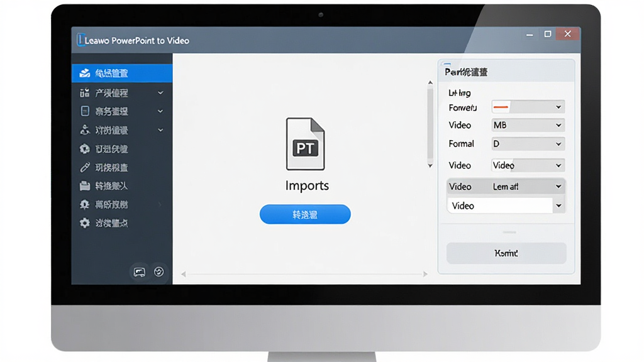Open the Formal dropdown showing D
The width and height of the screenshot is (644, 362).
pyautogui.click(x=528, y=144)
